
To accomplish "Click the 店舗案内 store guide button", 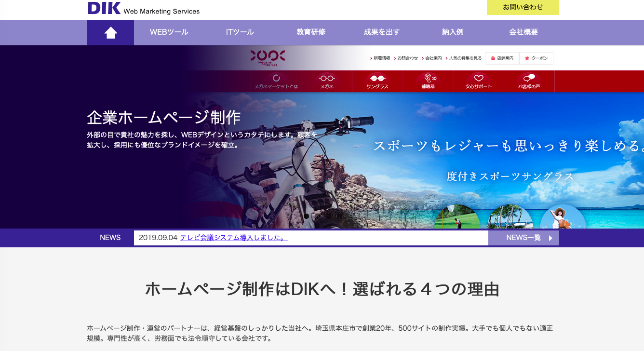I will point(502,58).
